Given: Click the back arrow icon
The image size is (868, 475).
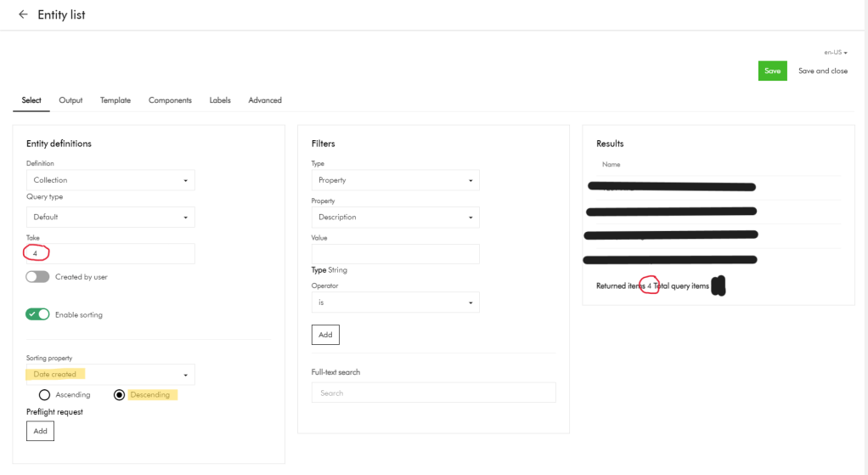Looking at the screenshot, I should 23,14.
